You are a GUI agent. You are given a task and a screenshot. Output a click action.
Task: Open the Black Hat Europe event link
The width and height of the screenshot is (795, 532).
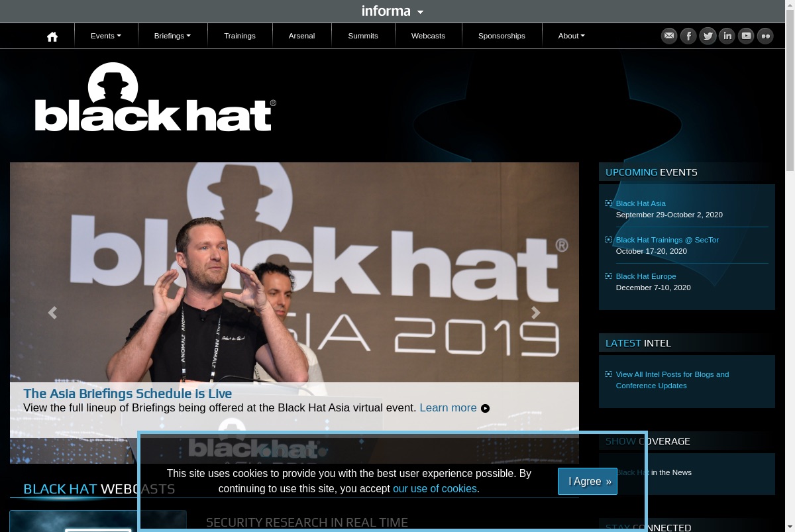(x=646, y=276)
